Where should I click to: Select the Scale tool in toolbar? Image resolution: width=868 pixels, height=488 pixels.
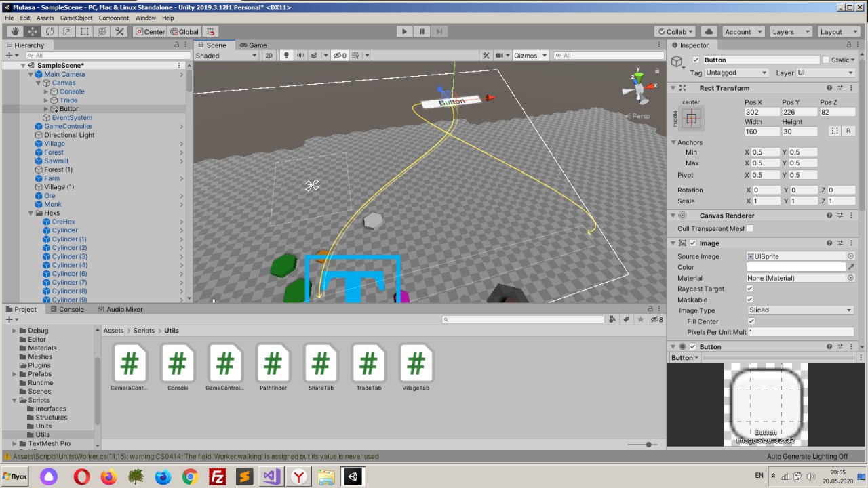point(67,32)
